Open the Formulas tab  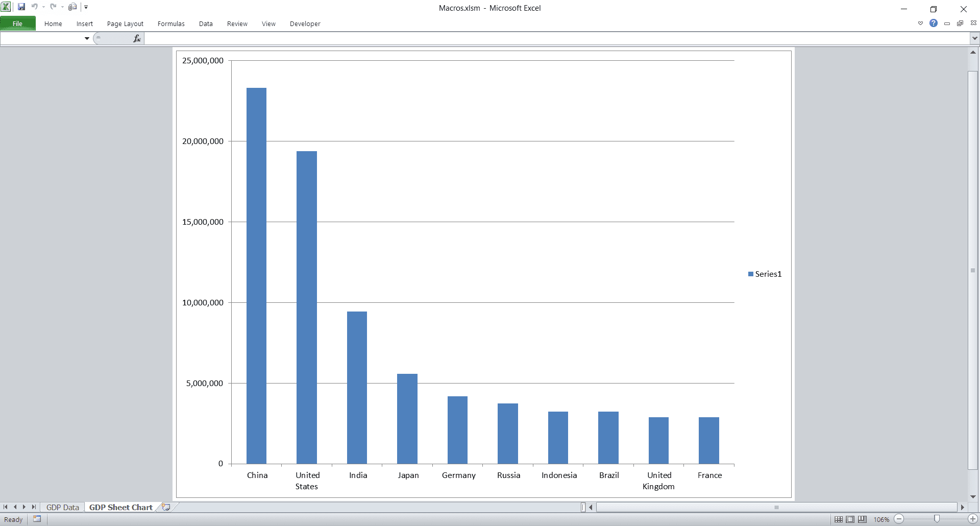click(171, 23)
